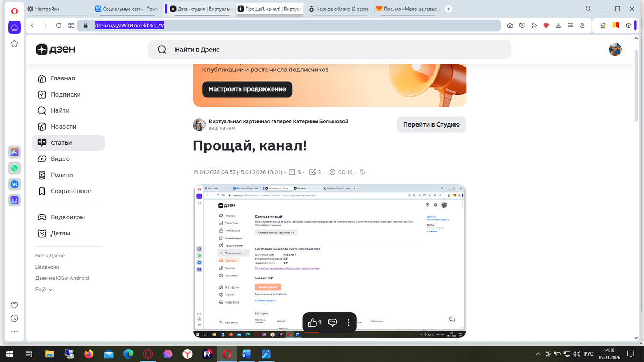Expand the Ещё footer menu
The image size is (644, 362).
click(44, 290)
